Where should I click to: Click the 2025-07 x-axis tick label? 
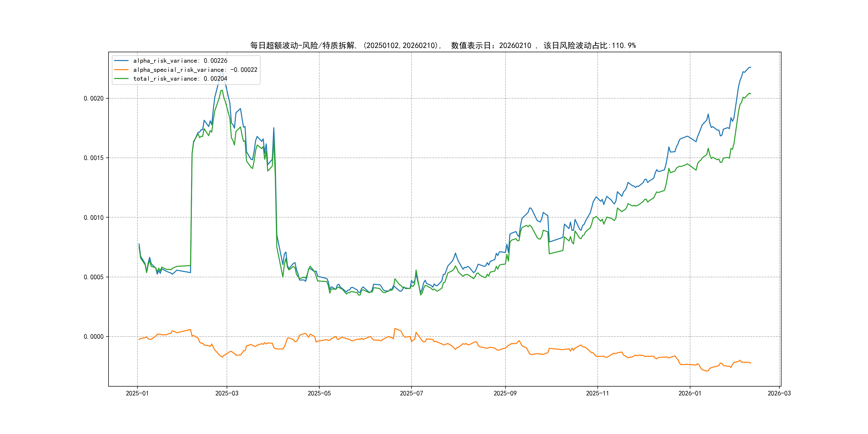(411, 393)
